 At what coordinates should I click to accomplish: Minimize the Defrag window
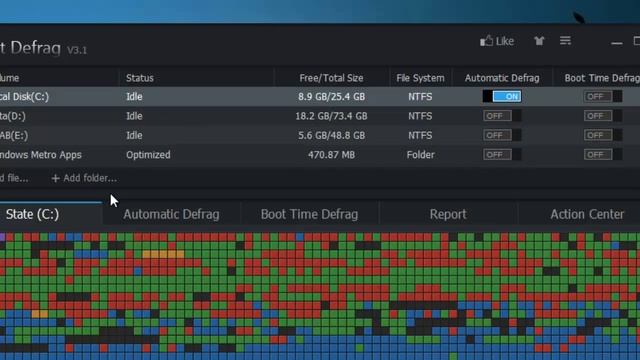point(617,42)
